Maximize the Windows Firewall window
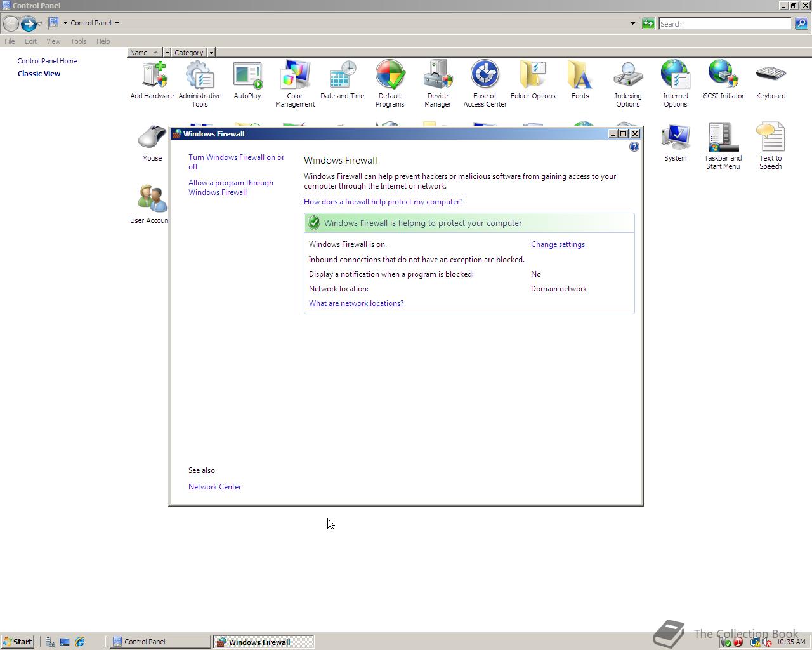Screen dimensions: 812x650 (624, 134)
